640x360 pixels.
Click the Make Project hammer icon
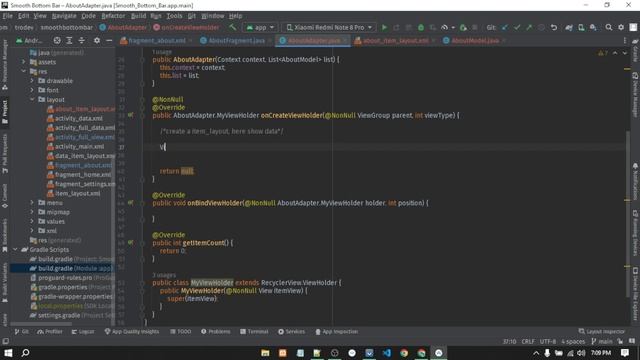(233, 27)
